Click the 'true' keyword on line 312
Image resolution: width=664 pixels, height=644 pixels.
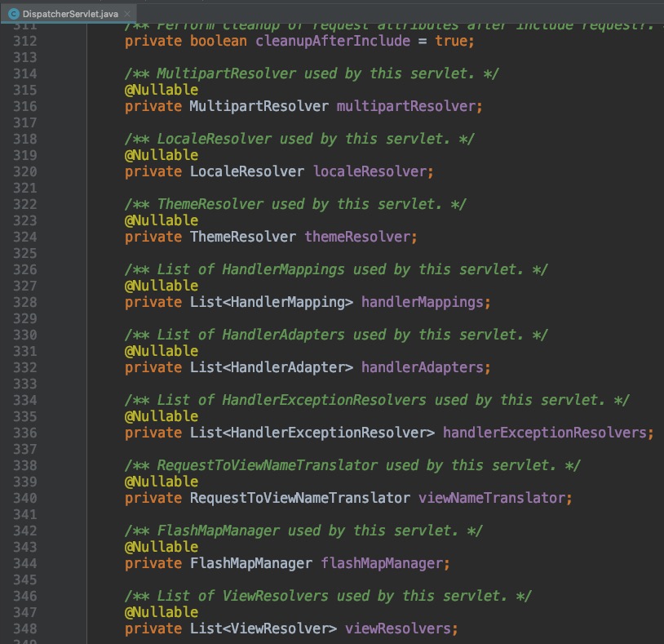click(454, 41)
